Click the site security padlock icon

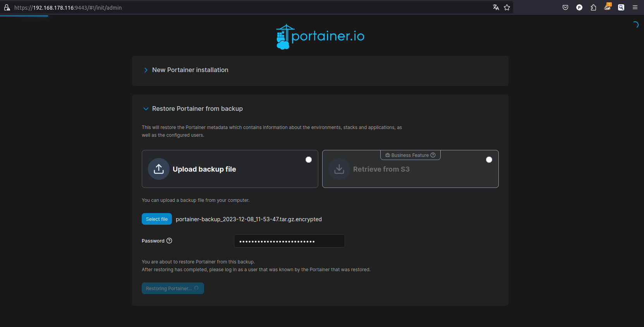click(7, 7)
